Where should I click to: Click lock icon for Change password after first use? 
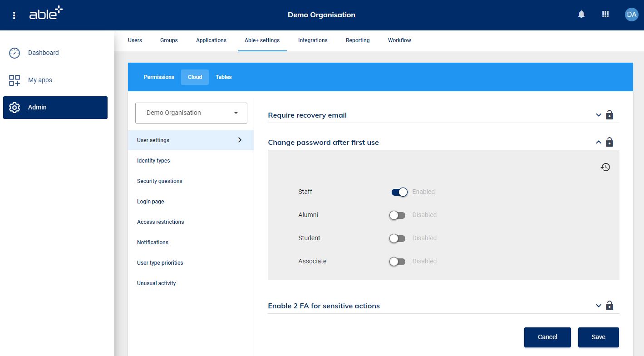(610, 142)
